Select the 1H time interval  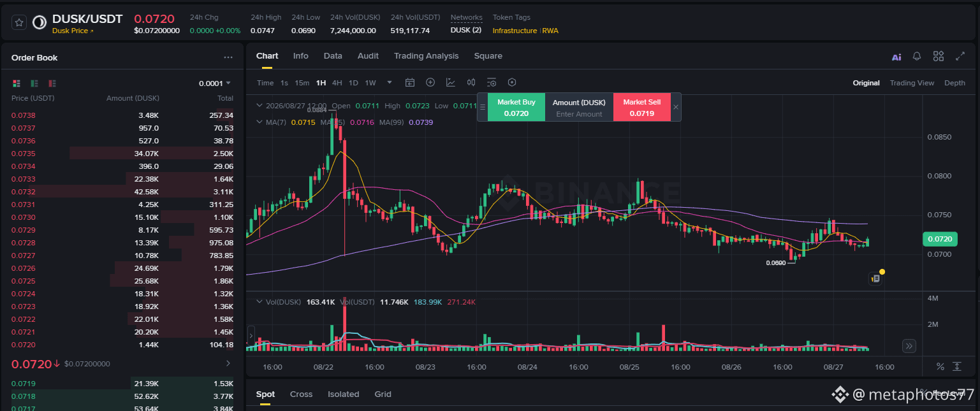click(321, 83)
